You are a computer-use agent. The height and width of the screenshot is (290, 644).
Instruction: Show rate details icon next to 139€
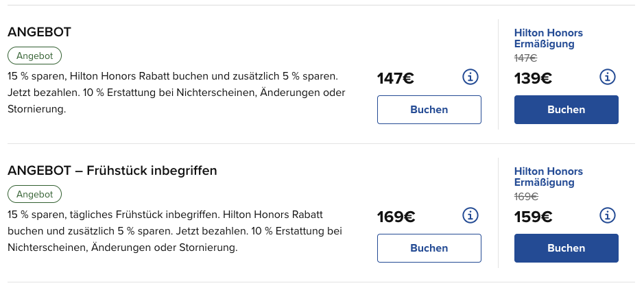(x=608, y=77)
